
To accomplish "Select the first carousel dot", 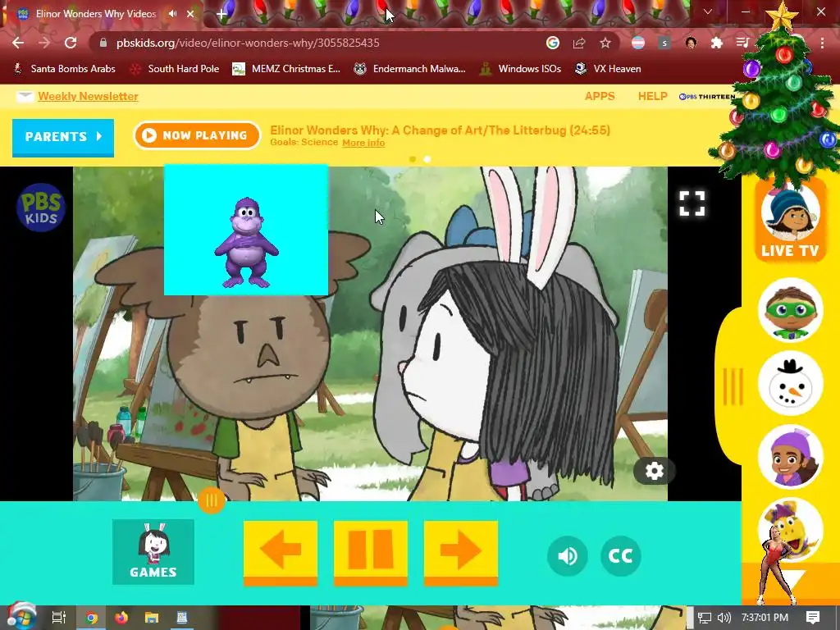I will (413, 159).
